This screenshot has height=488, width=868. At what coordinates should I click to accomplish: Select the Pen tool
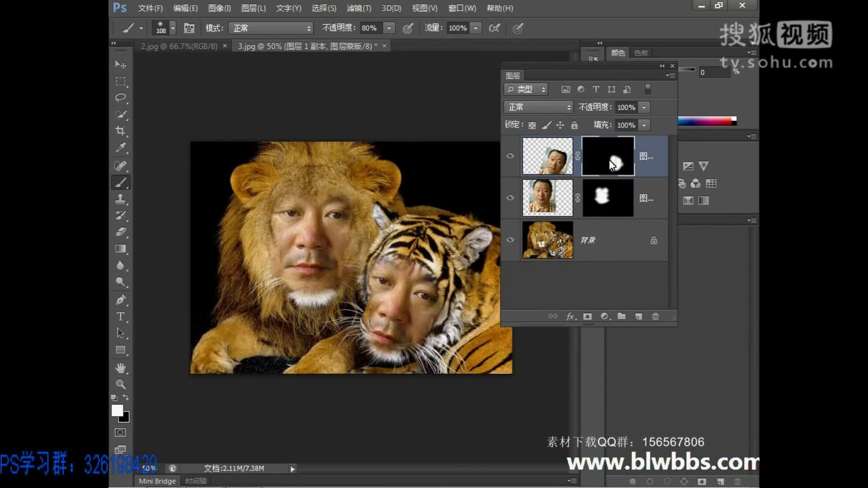[120, 300]
